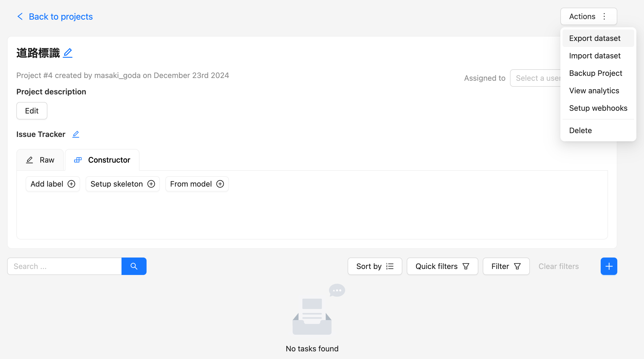Screen dimensions: 644x359
Task: Click the back arrow chevron icon
Action: [x=20, y=17]
